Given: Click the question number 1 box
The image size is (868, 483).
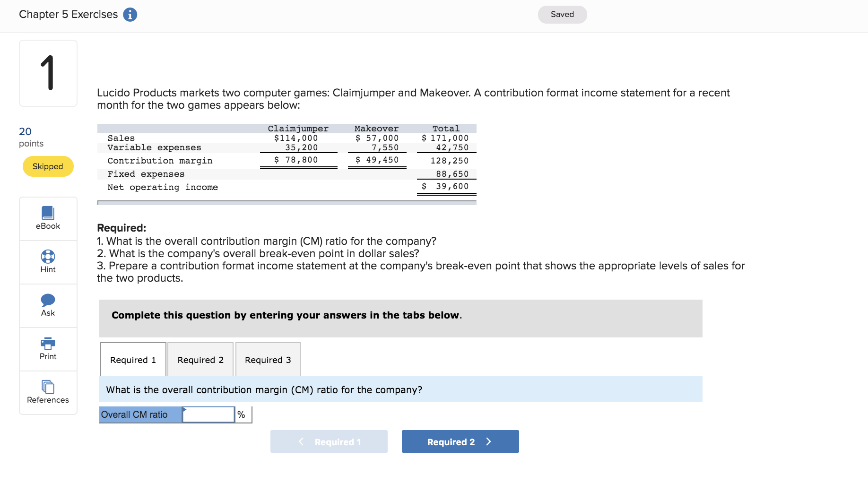Looking at the screenshot, I should [48, 73].
